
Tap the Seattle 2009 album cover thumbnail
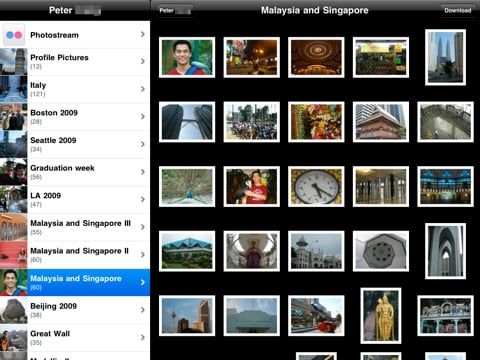click(13, 144)
